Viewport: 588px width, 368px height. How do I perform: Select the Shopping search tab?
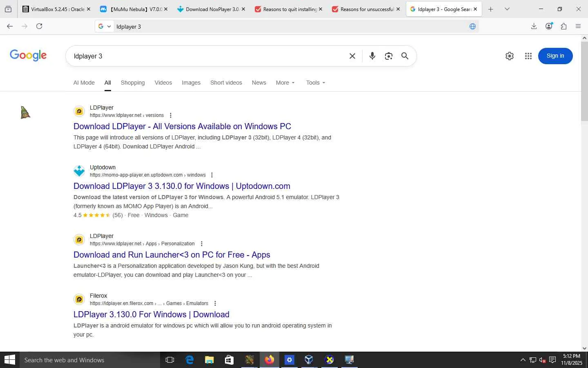[133, 83]
